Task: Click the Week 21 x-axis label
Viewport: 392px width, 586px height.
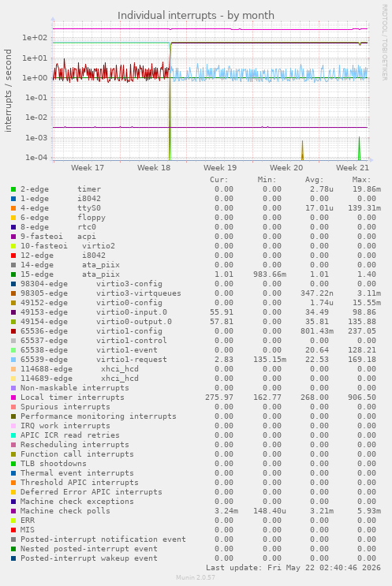Action: click(352, 168)
